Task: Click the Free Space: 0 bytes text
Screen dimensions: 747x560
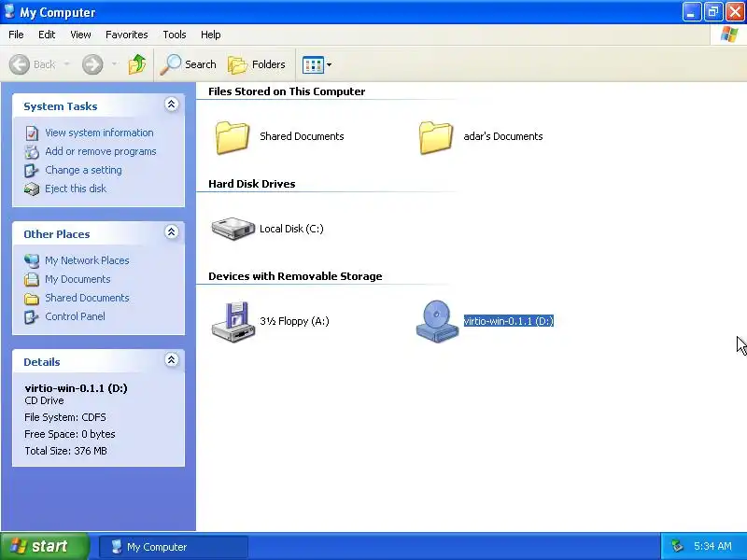Action: pyautogui.click(x=70, y=434)
